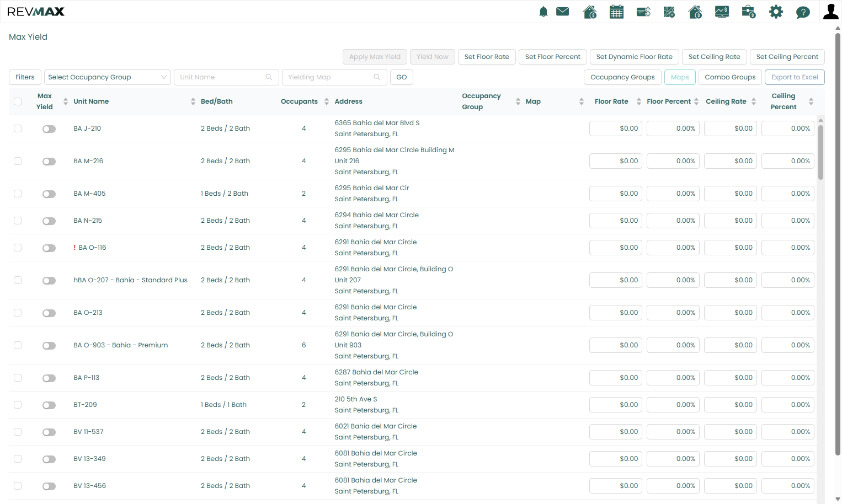Click the Yielding Map search field
The image size is (842, 504).
[334, 77]
